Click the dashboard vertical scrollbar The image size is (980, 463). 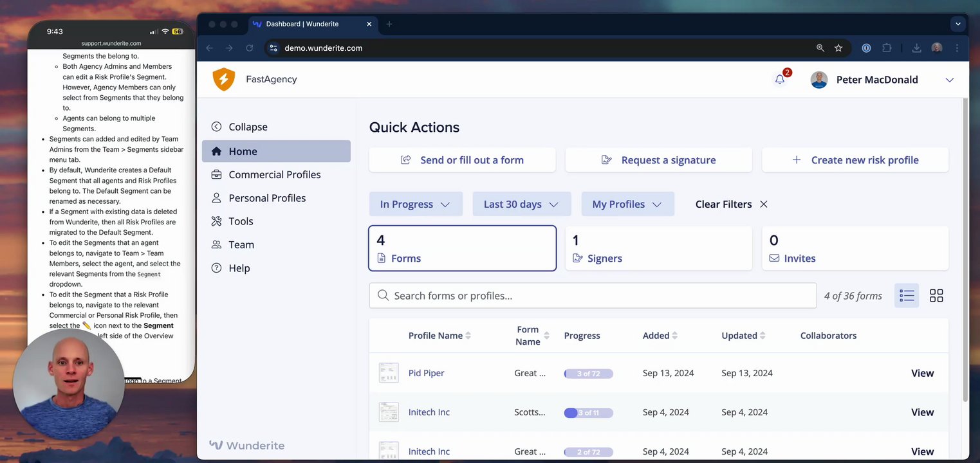point(965,251)
